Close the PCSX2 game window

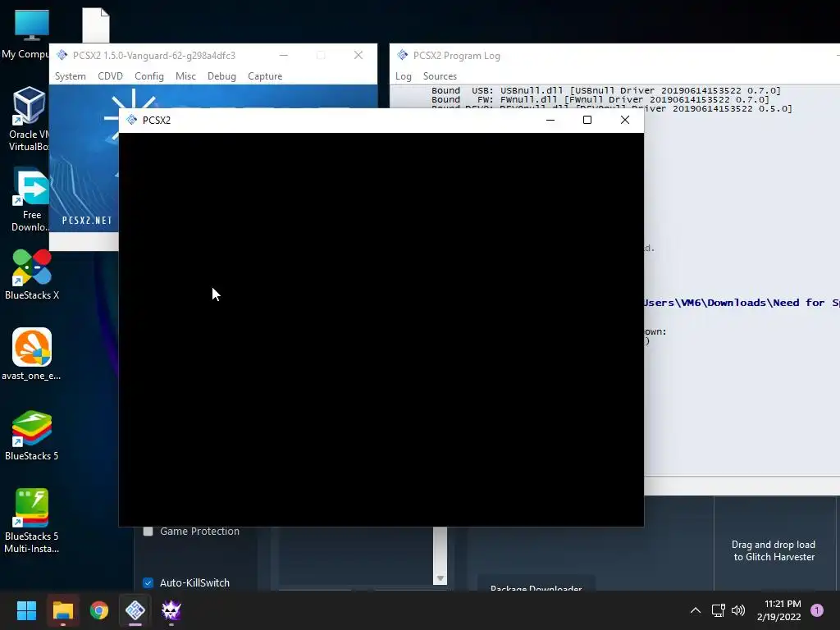624,120
